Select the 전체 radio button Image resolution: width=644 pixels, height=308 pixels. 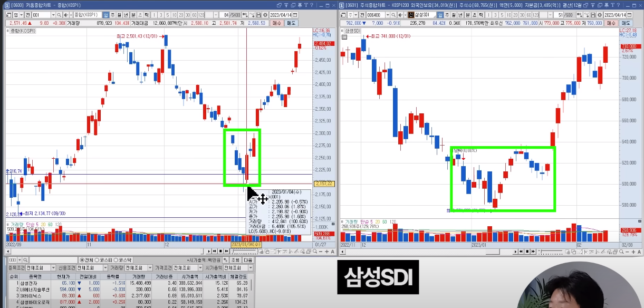(82, 259)
